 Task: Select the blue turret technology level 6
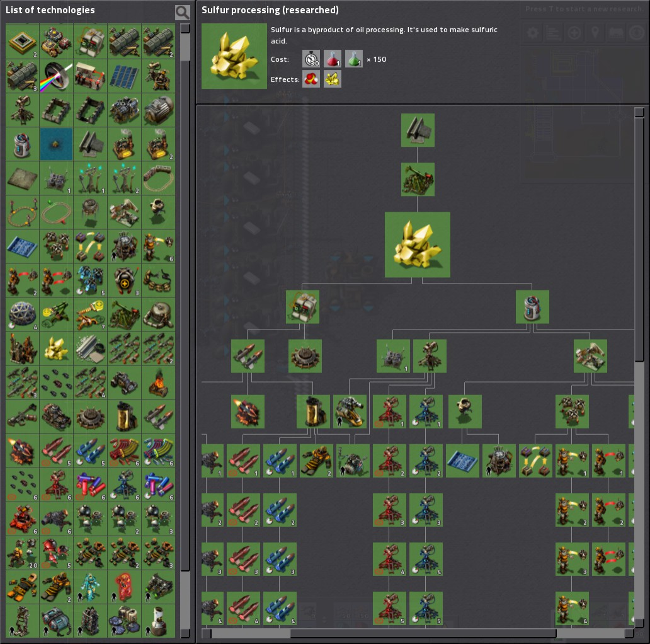pos(124,485)
